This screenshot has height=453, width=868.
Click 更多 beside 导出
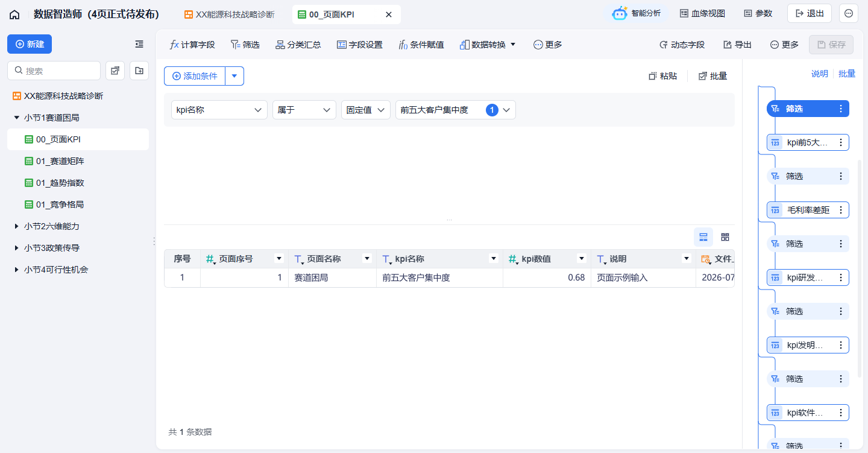tap(784, 45)
